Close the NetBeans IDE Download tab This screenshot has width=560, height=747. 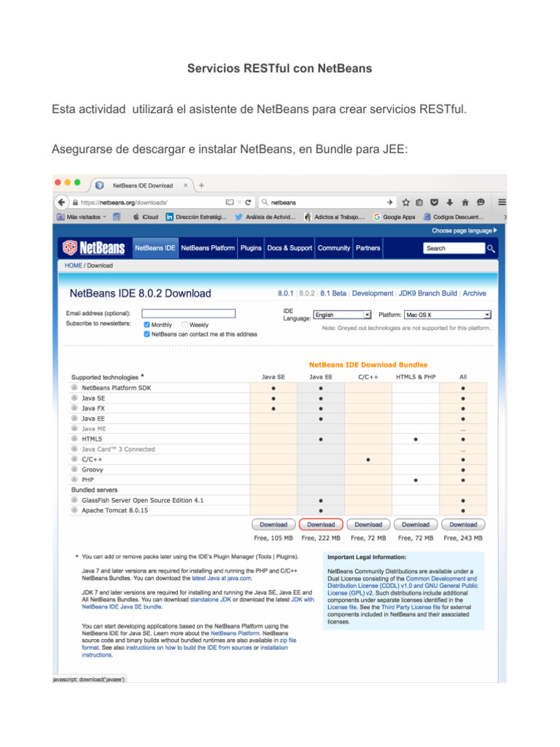[186, 185]
